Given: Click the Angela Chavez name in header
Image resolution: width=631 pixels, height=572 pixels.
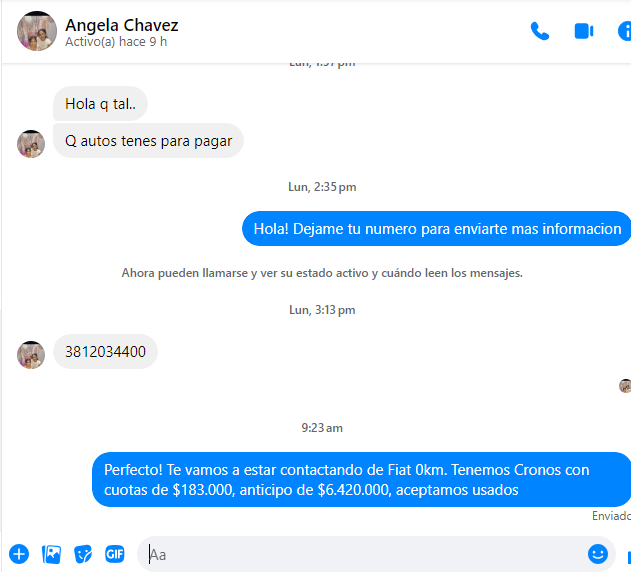Looking at the screenshot, I should click(x=122, y=25).
